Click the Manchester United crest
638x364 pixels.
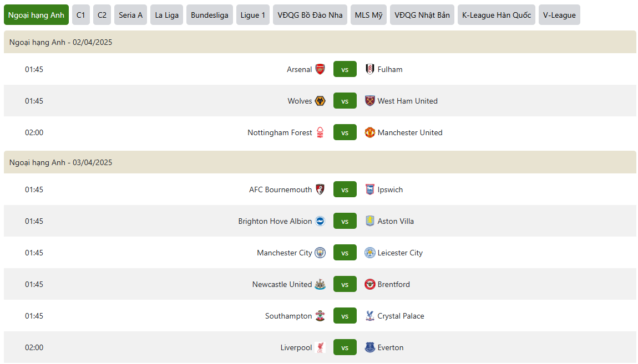point(369,132)
